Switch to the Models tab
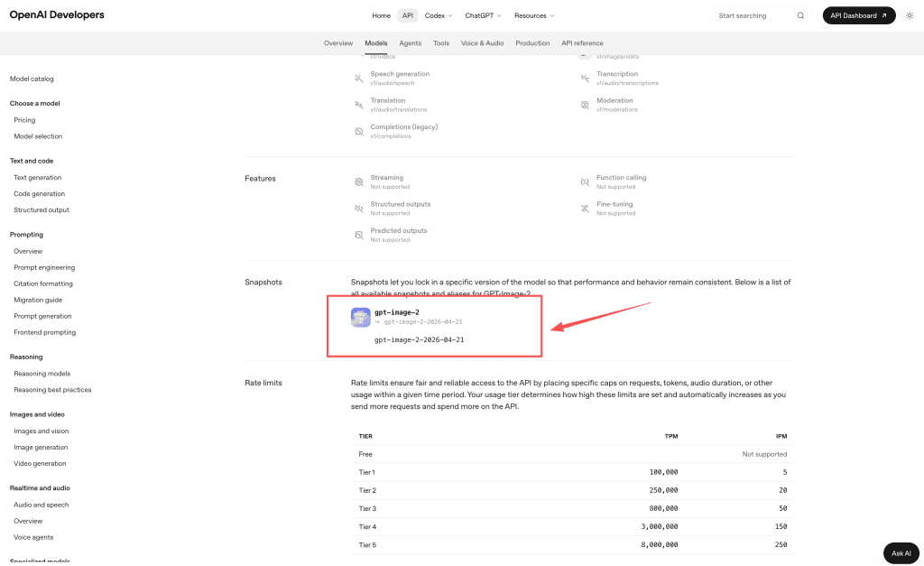Viewport: 924px width, 566px height. [x=376, y=43]
